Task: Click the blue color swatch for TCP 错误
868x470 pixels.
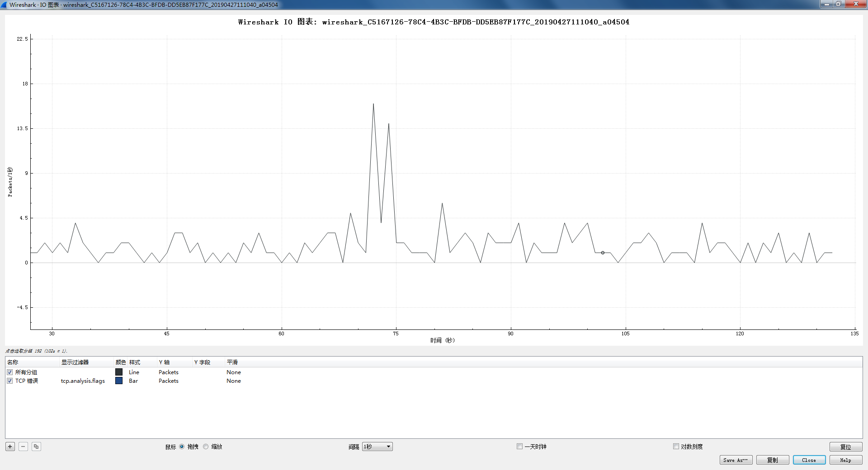Action: click(119, 381)
